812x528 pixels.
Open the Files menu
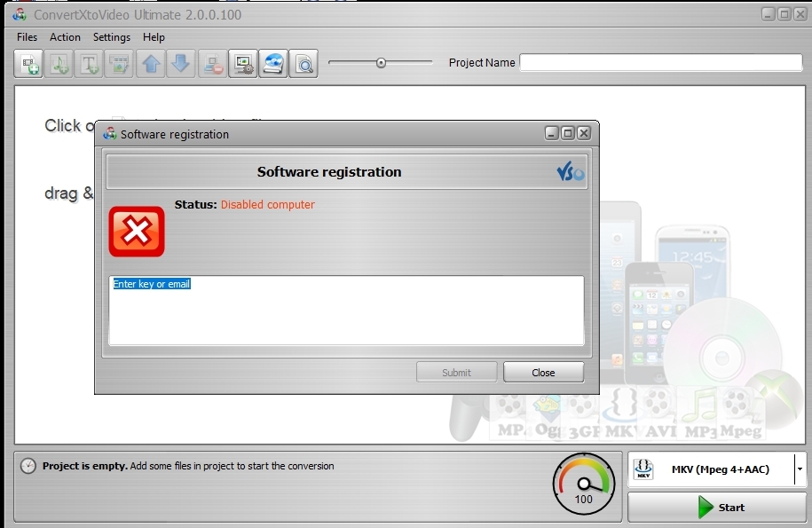pos(27,37)
